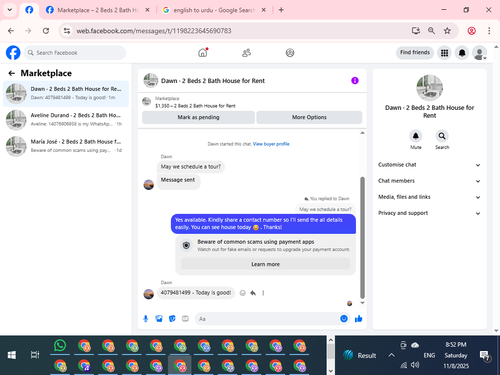Reload the page in Chrome
Viewport: 500px width, 375px height.
pyautogui.click(x=46, y=31)
